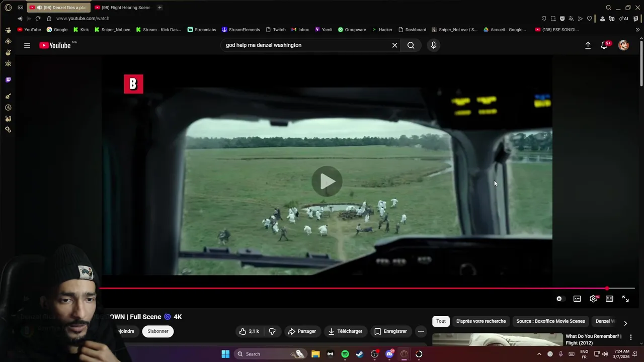
Task: Open the Streamlabs bookmark
Action: [202, 30]
